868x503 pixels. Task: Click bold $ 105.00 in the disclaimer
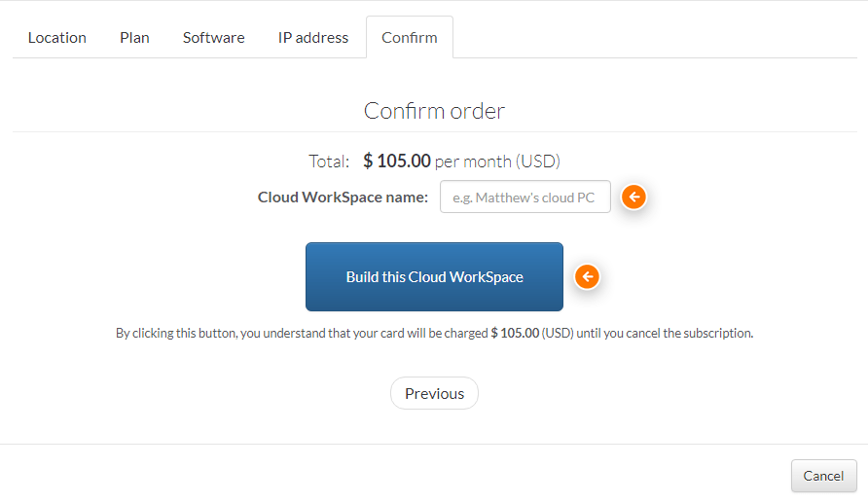[x=515, y=333]
